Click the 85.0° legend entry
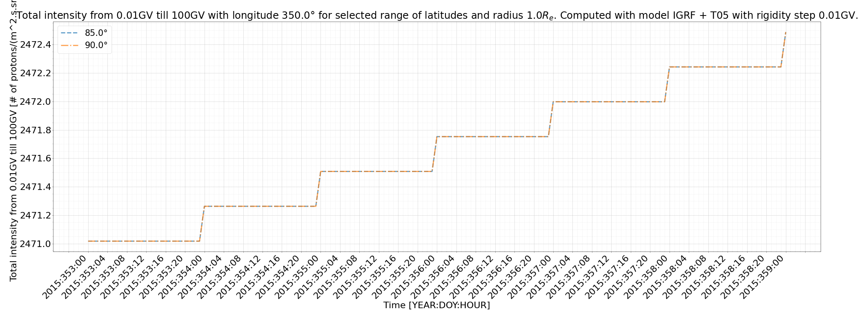868x320 pixels. (85, 33)
